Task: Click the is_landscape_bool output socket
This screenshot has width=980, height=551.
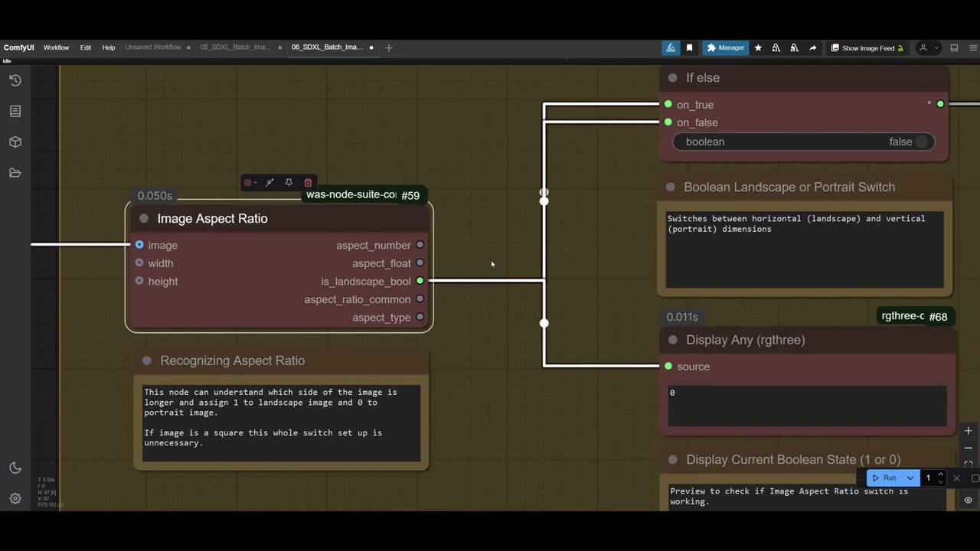Action: point(420,282)
